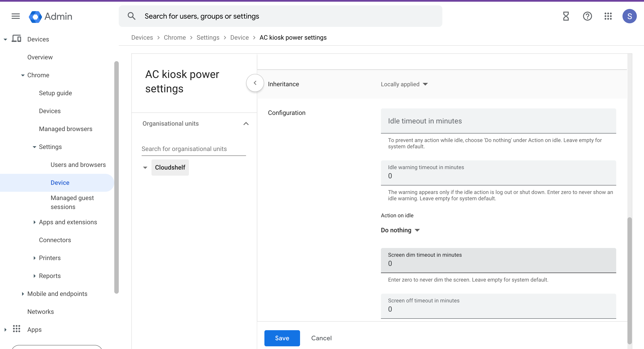644x349 pixels.
Task: Focus Search for organisational units field
Action: [194, 149]
